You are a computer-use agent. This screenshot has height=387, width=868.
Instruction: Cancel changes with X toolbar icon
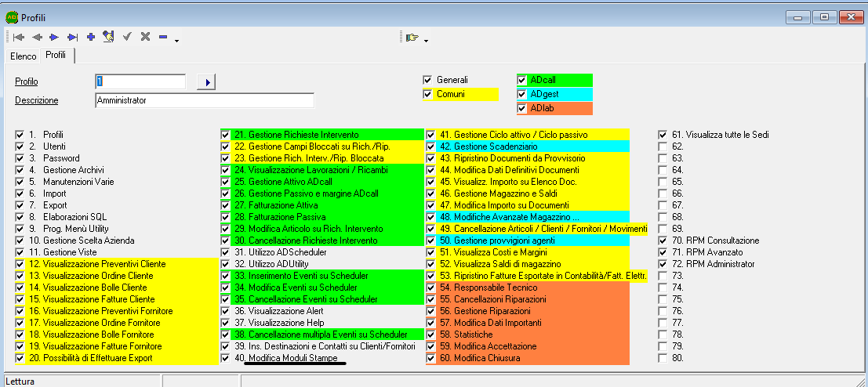(145, 37)
